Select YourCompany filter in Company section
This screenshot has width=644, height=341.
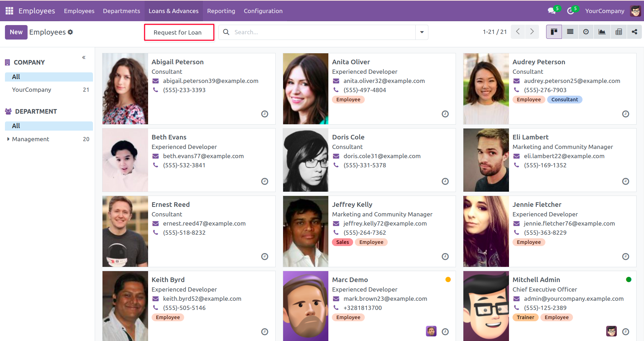tap(32, 90)
